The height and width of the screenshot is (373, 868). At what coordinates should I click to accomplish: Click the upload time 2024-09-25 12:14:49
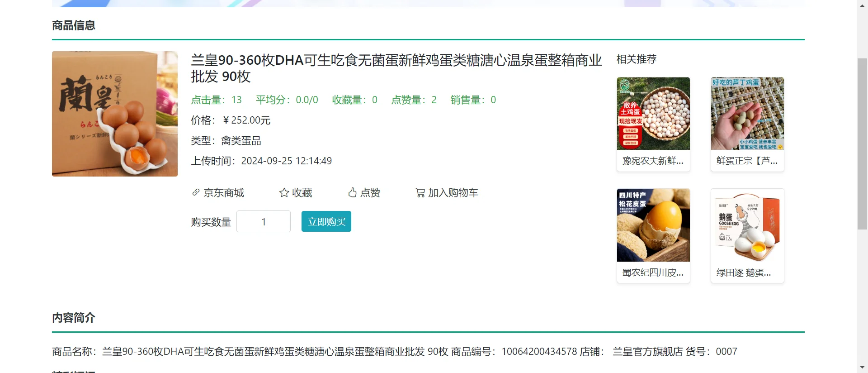point(287,161)
